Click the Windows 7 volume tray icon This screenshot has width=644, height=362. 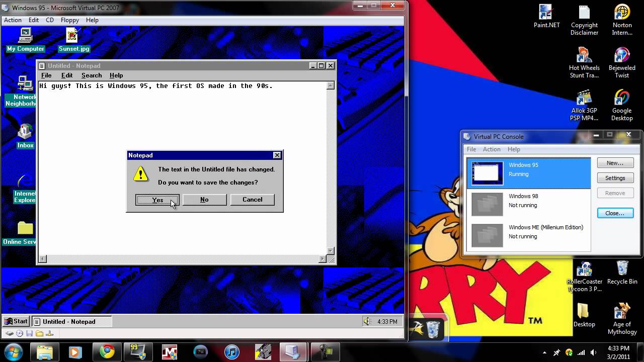(x=594, y=353)
